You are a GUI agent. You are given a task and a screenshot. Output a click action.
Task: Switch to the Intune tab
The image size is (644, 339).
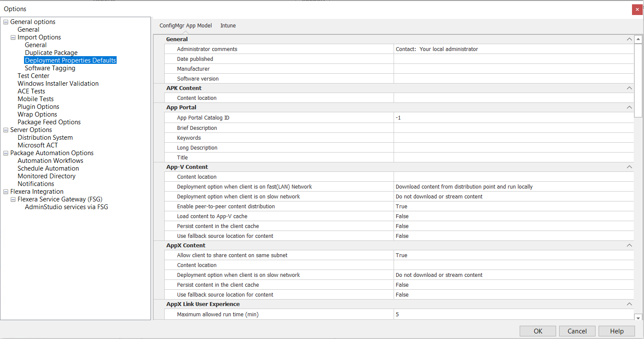pos(228,25)
